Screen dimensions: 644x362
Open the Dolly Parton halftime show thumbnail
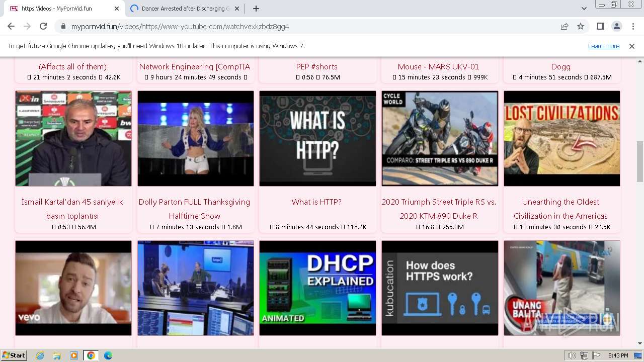(x=196, y=138)
